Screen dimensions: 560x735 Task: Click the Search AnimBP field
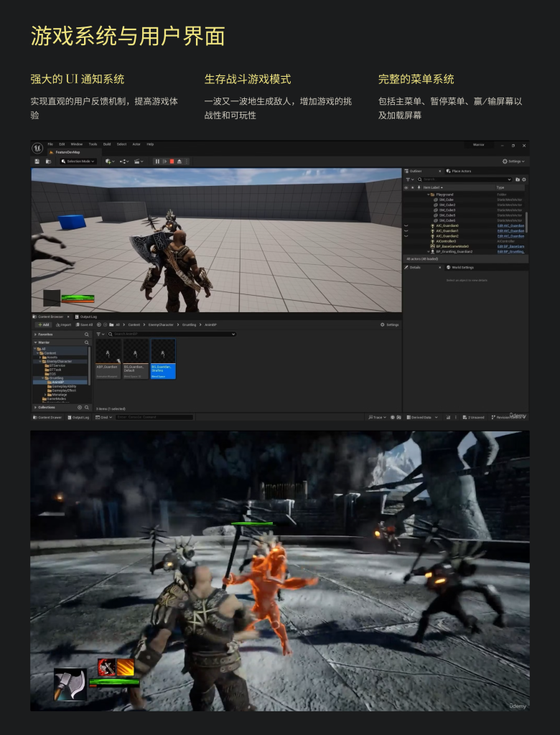(172, 334)
